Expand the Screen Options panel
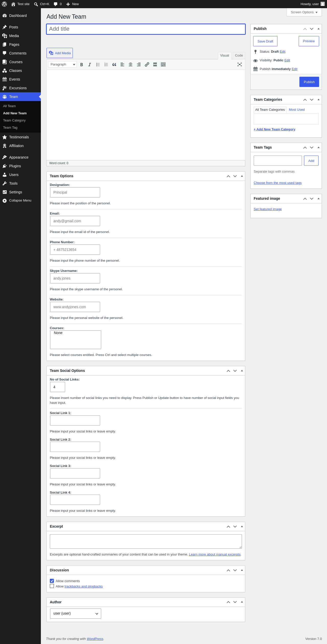The width and height of the screenshot is (327, 644). click(304, 12)
